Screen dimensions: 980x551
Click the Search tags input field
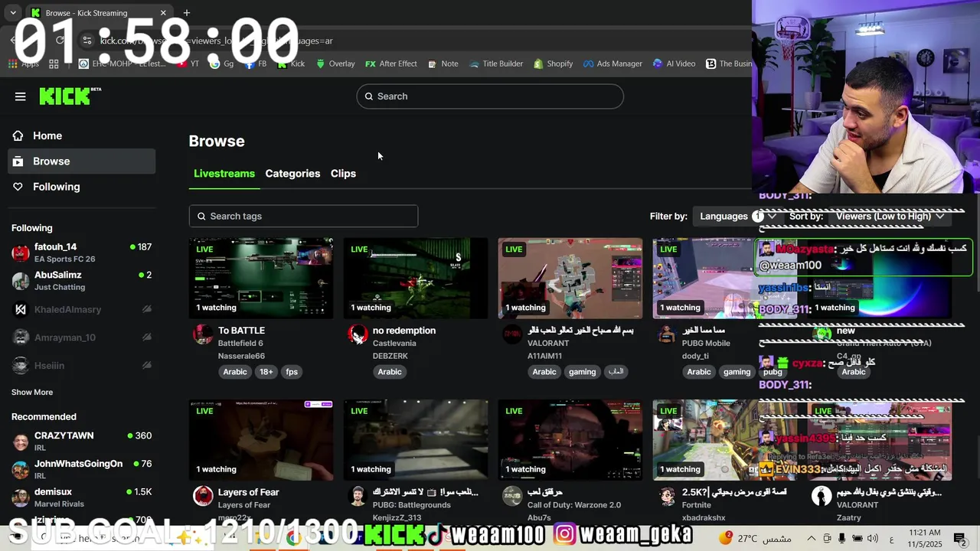tap(303, 217)
